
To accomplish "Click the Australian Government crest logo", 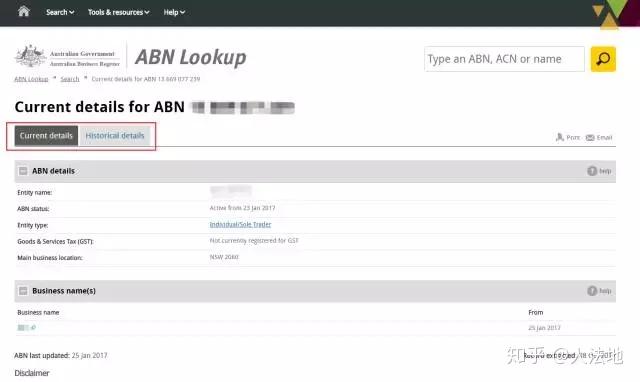I will tap(30, 56).
